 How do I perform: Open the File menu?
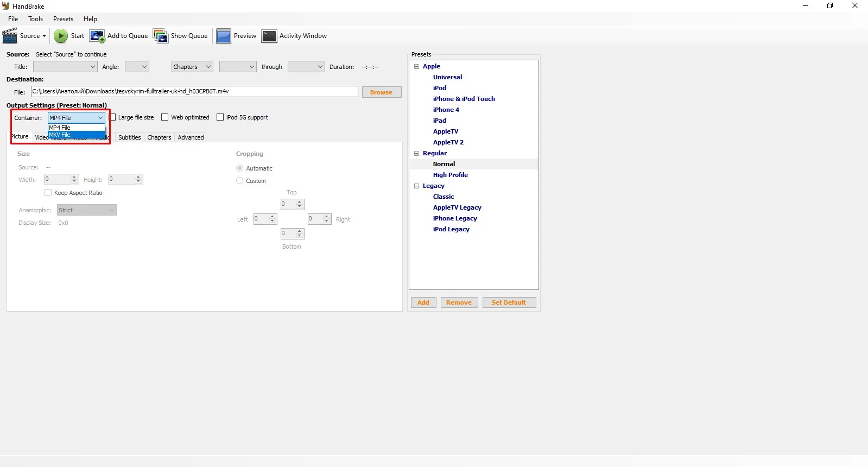pyautogui.click(x=13, y=19)
